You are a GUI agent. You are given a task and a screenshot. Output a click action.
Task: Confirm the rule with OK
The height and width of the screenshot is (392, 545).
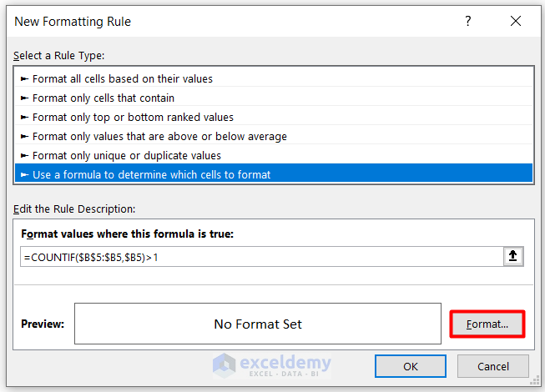click(x=410, y=366)
